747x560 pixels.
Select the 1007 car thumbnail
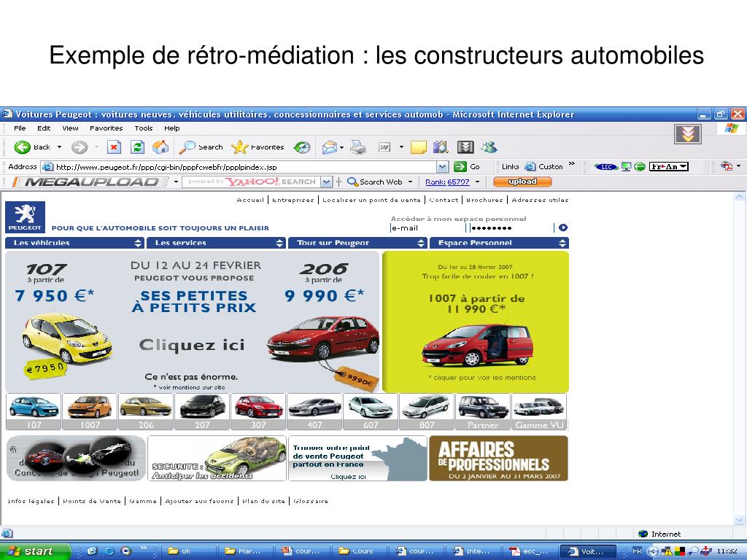[x=90, y=412]
